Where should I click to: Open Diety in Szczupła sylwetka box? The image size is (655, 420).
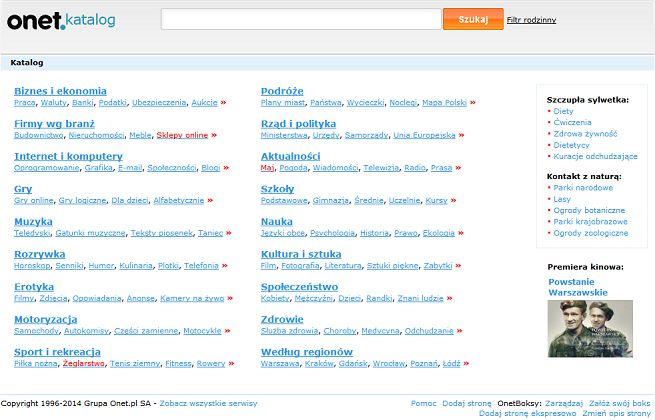point(563,111)
